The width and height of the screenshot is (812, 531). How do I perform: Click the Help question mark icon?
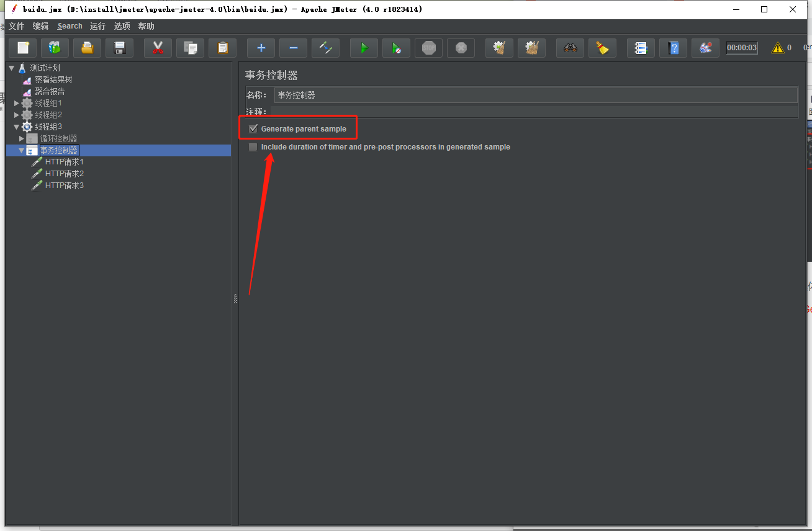674,48
